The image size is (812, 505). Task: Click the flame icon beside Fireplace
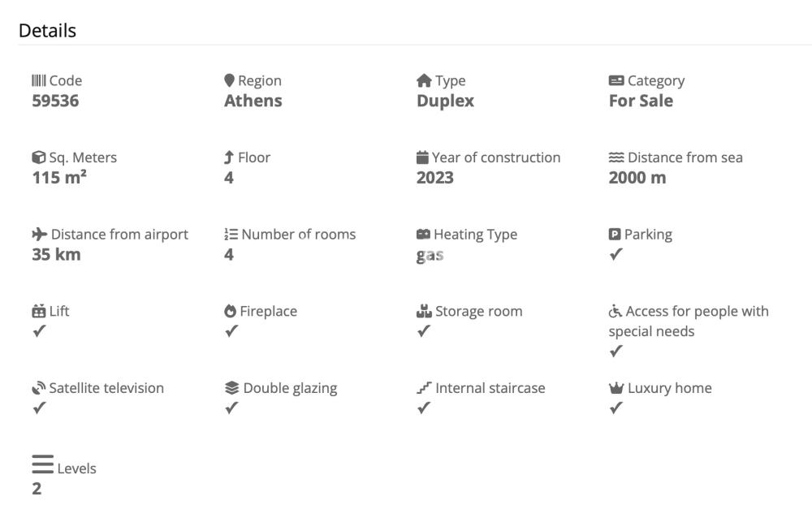pyautogui.click(x=230, y=311)
